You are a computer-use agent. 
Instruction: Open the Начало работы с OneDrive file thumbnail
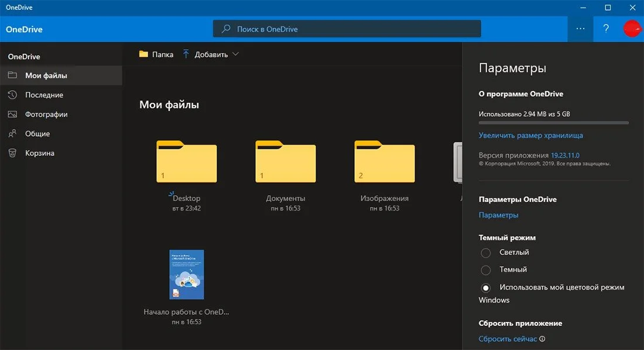pos(186,274)
